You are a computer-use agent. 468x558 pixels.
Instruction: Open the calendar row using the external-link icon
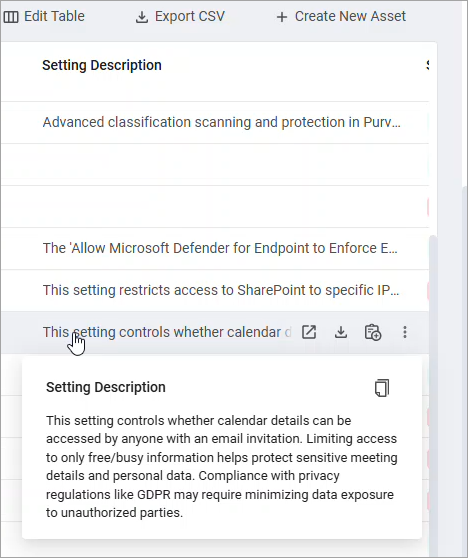309,332
